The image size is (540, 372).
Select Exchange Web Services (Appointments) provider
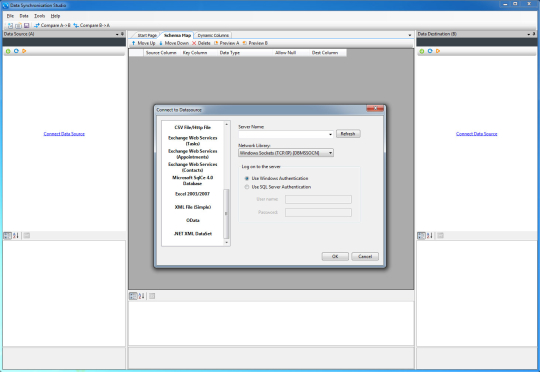(193, 154)
